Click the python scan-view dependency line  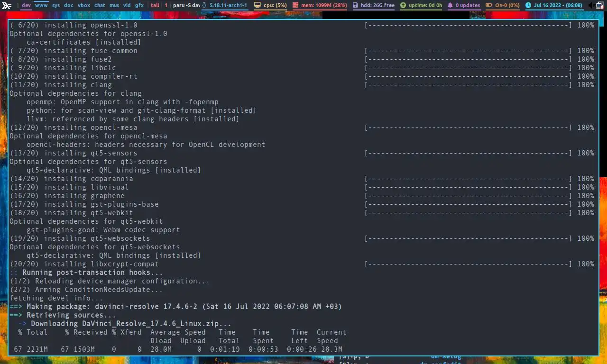[x=141, y=110]
